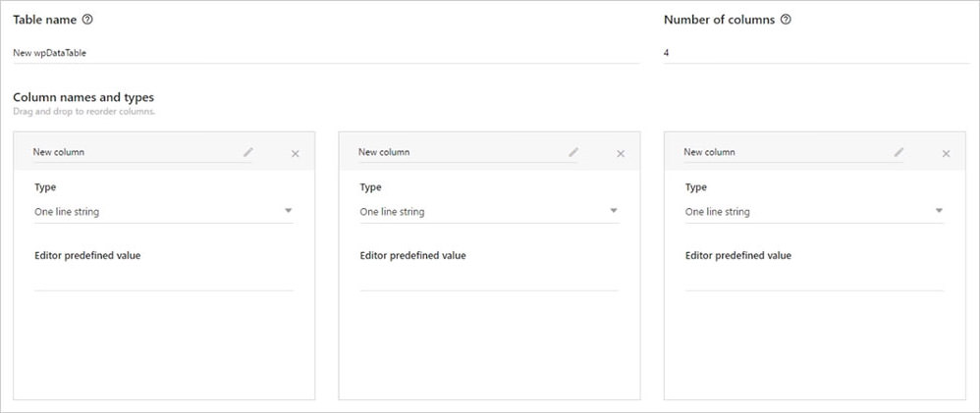The width and height of the screenshot is (980, 413).
Task: Expand Type dropdown in the third column card
Action: click(814, 212)
